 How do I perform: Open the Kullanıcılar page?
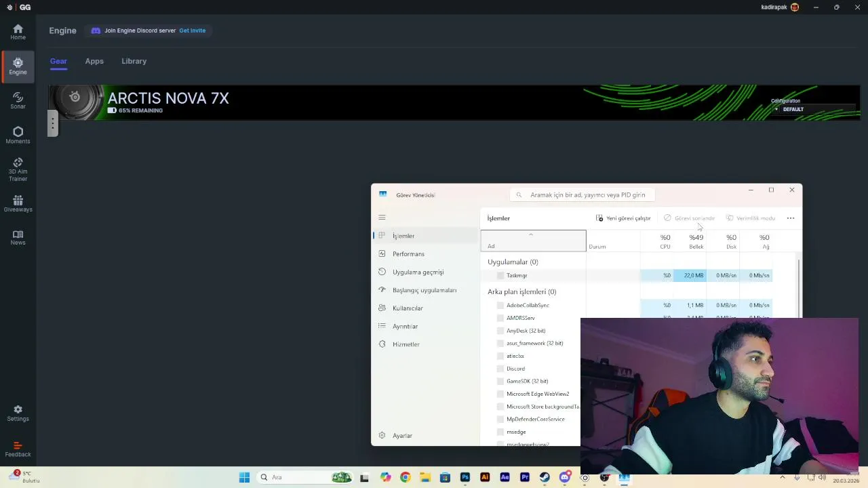pos(426,308)
